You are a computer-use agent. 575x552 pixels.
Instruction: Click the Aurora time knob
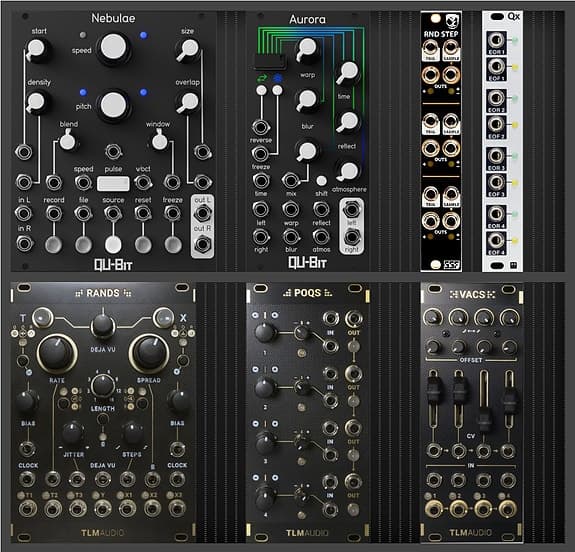pyautogui.click(x=348, y=72)
